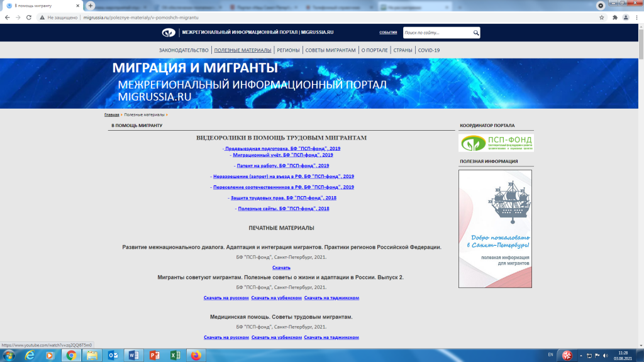Click the EN language indicator
The height and width of the screenshot is (362, 644).
[550, 354]
